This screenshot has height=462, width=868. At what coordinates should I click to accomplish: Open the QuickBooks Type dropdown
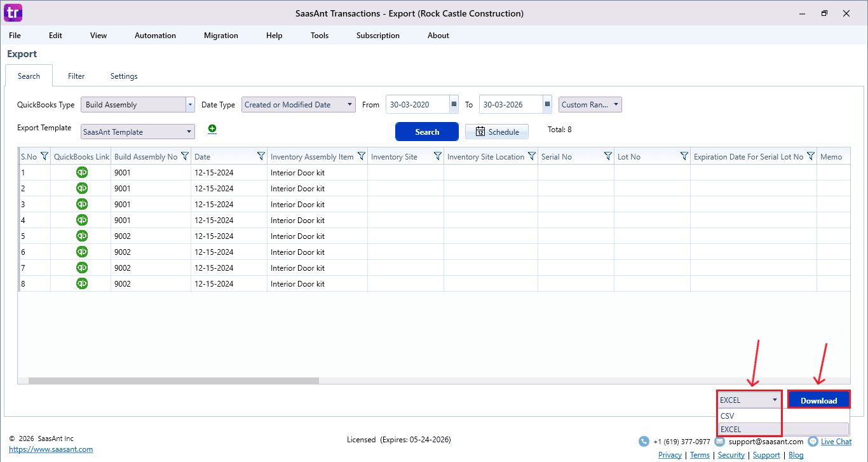[189, 104]
